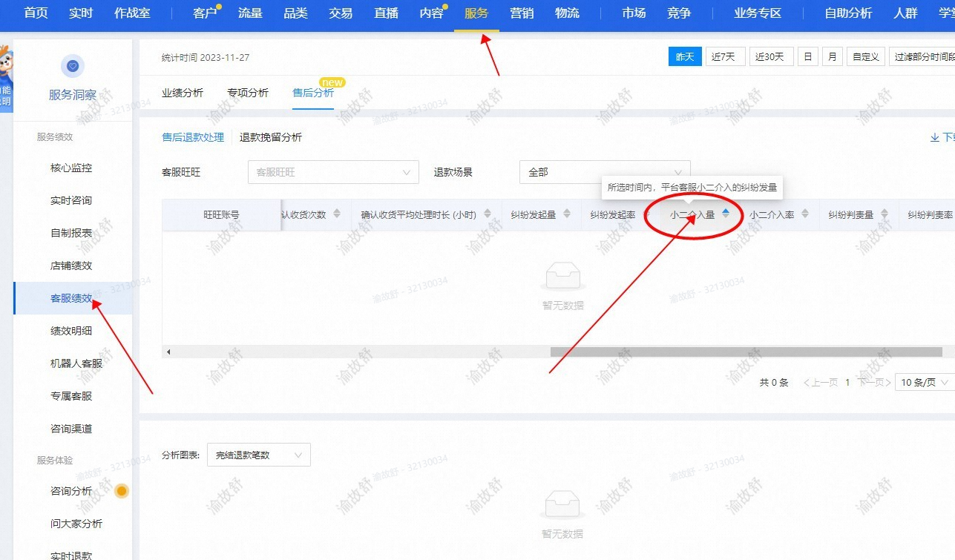Select 退款挽留分析 sub-tab

(x=271, y=137)
